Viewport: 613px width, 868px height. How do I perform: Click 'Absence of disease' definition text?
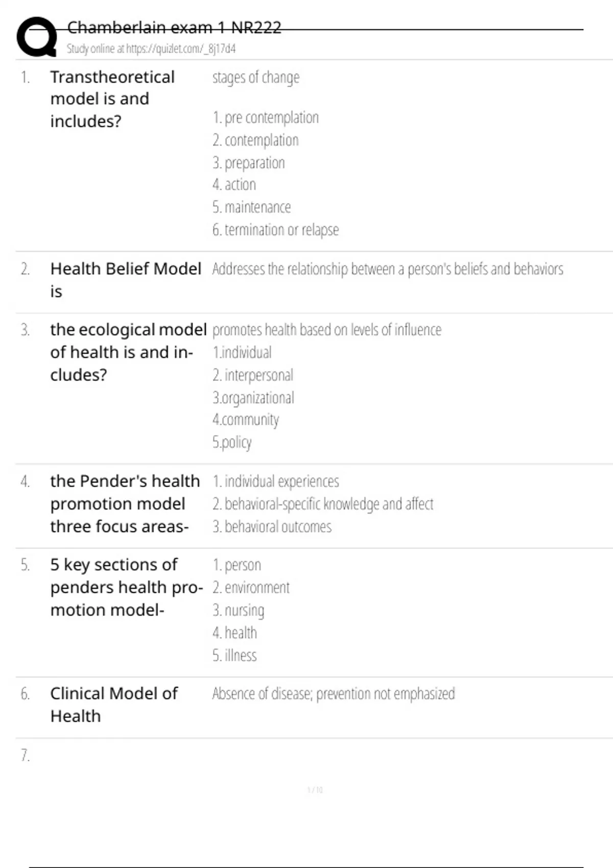[334, 694]
